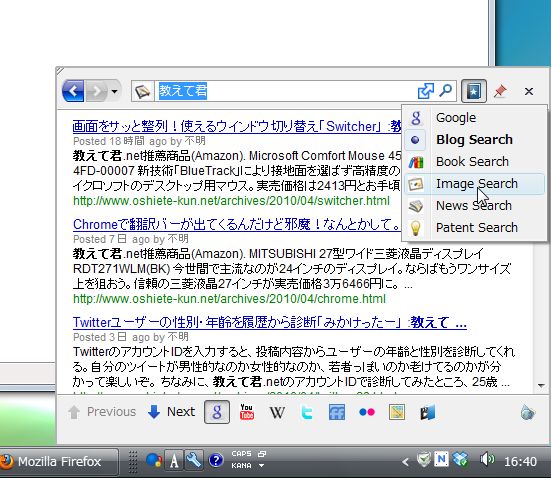The image size is (551, 478).
Task: Open the navigation history dropdown arrow
Action: (x=114, y=91)
